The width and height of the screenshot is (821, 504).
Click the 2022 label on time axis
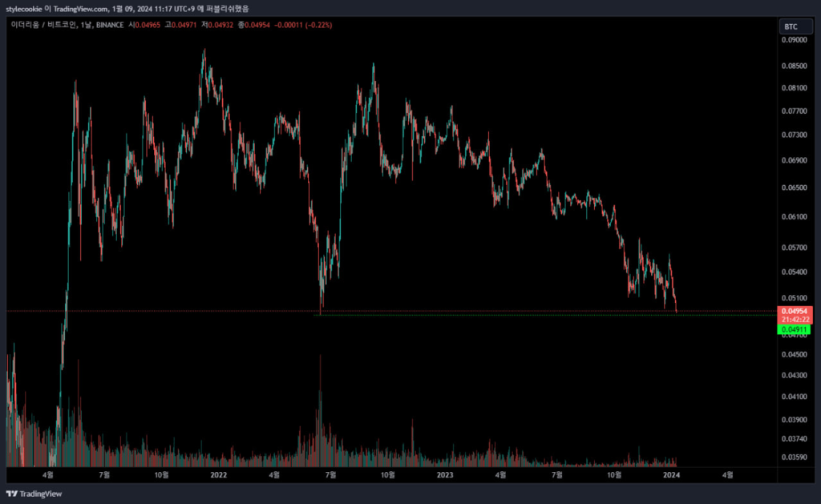(x=217, y=474)
